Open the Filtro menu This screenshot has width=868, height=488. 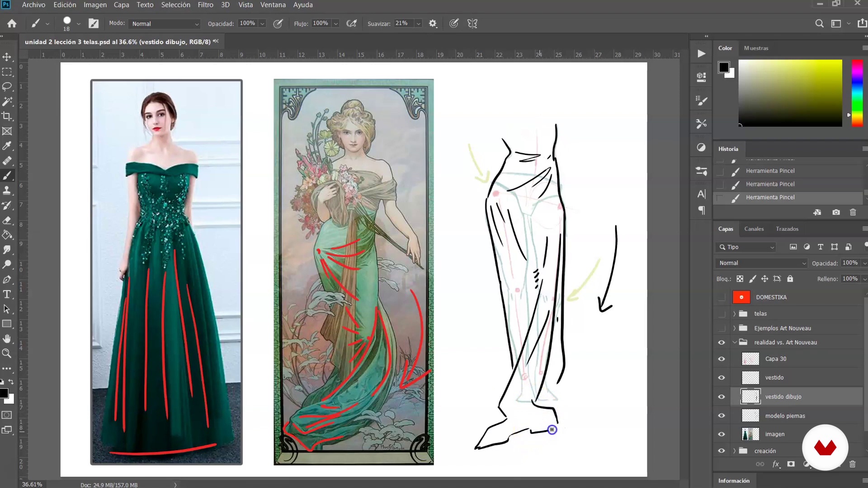click(x=205, y=5)
